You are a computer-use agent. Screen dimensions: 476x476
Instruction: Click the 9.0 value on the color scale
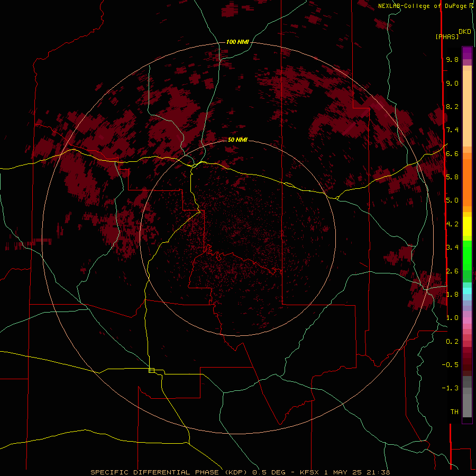click(x=452, y=84)
